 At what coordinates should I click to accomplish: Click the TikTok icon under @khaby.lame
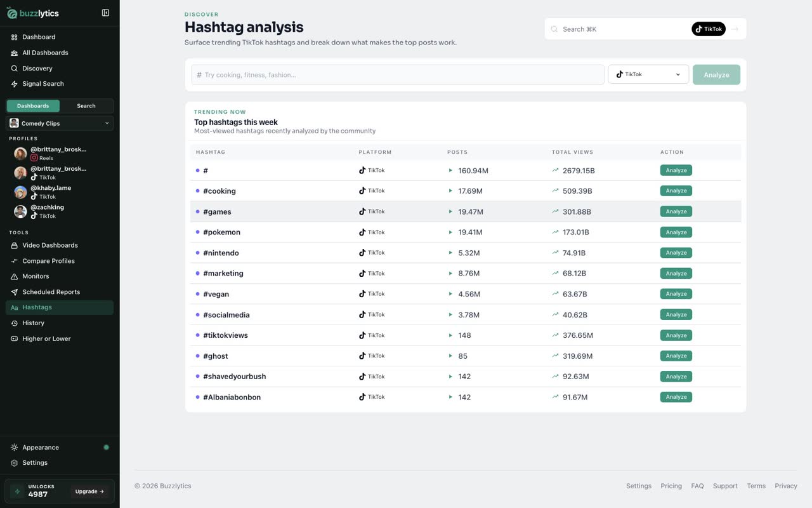click(34, 197)
